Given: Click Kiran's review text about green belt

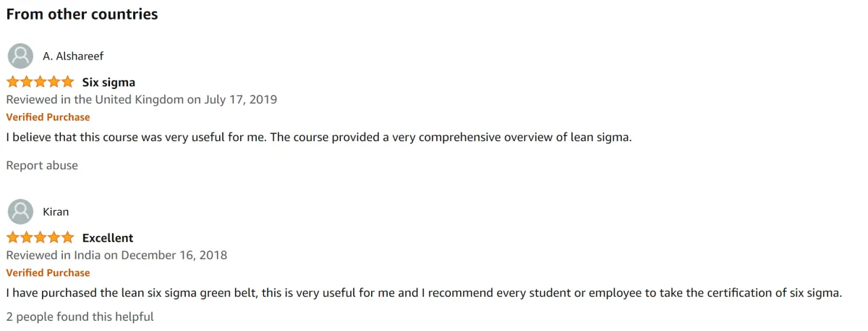Looking at the screenshot, I should click(x=425, y=293).
